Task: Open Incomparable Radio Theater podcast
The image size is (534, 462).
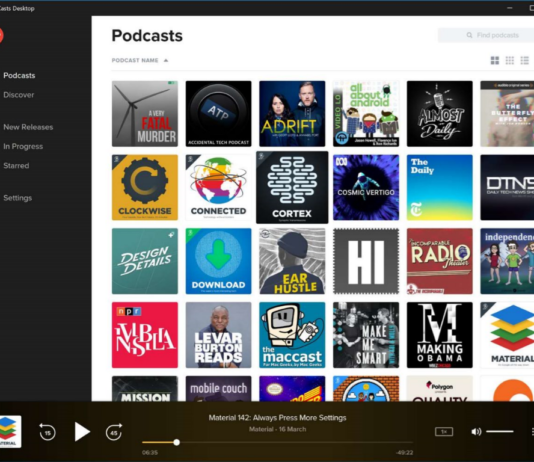Action: [x=440, y=261]
